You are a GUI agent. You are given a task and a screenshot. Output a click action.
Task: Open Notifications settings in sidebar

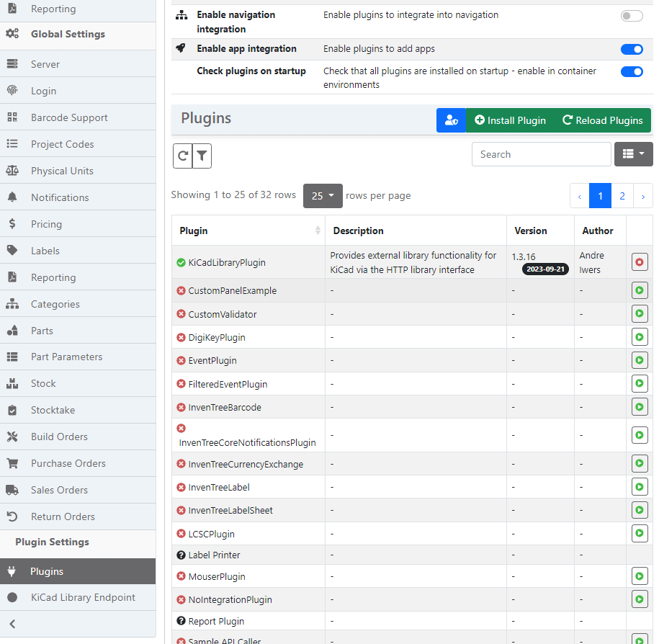78,197
